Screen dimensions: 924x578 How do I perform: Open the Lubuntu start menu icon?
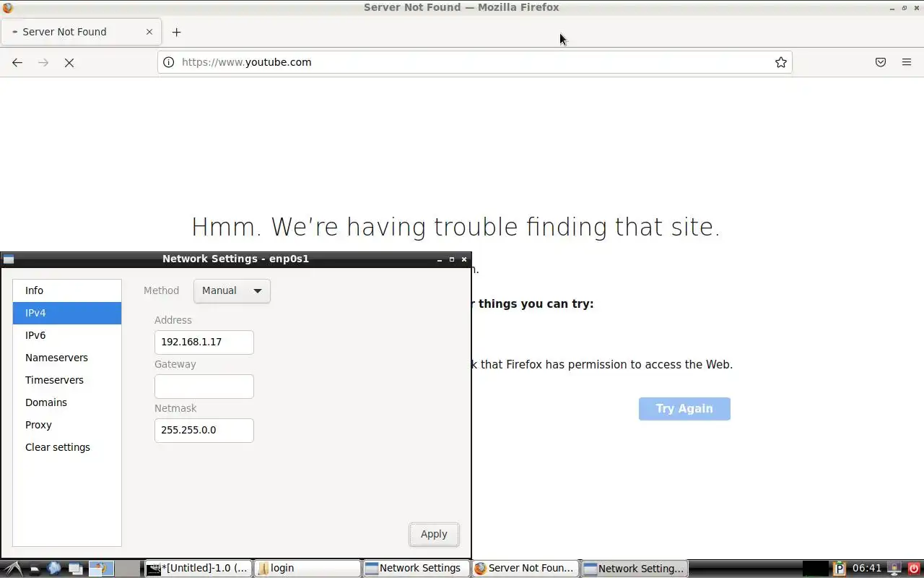14,569
